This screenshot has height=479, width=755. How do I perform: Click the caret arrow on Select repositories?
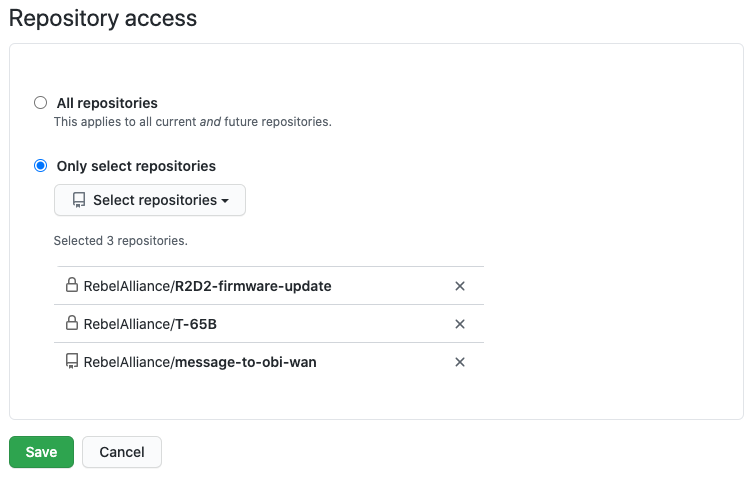(225, 201)
